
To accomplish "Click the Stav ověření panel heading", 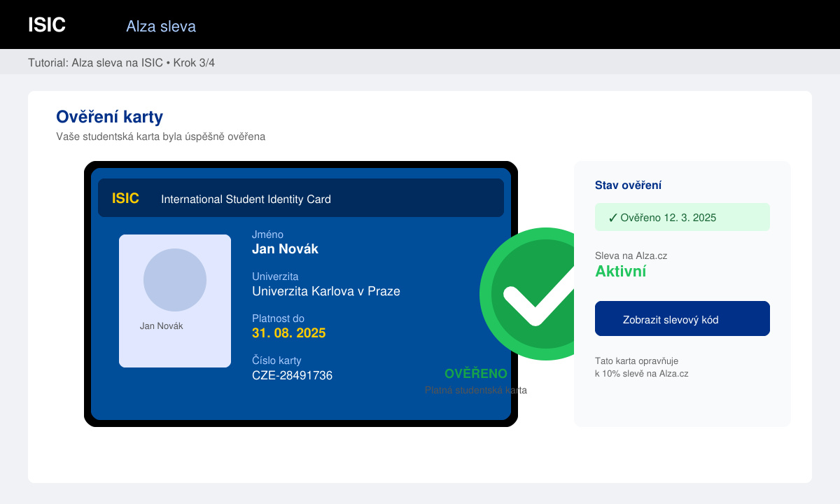I will 628,185.
